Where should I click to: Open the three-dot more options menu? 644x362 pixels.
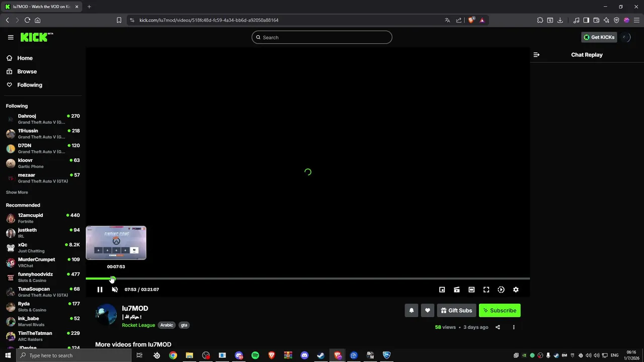coord(514,327)
